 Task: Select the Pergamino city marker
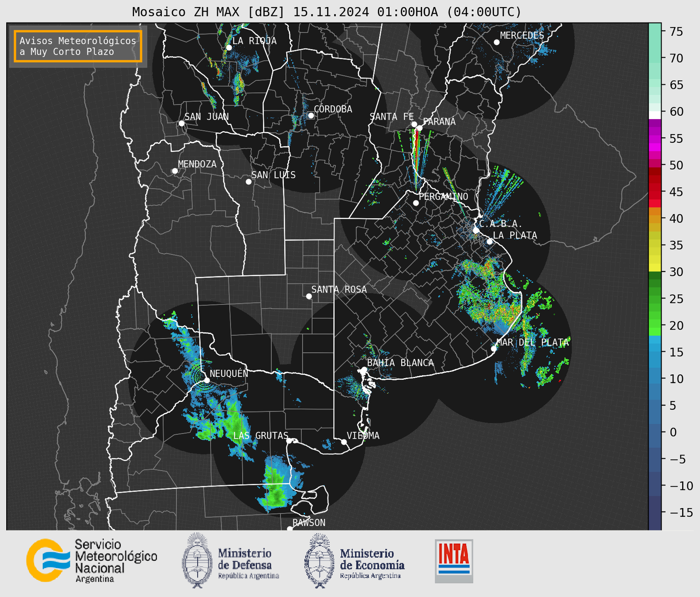416,203
